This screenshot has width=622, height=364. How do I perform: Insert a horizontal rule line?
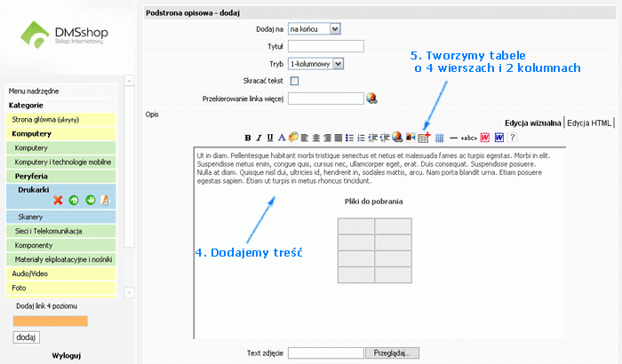[453, 138]
